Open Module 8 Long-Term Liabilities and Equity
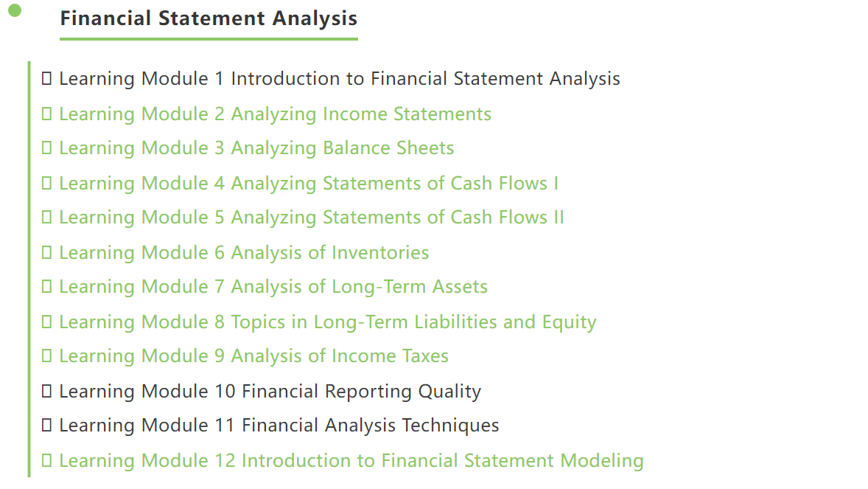This screenshot has width=868, height=489. [328, 322]
